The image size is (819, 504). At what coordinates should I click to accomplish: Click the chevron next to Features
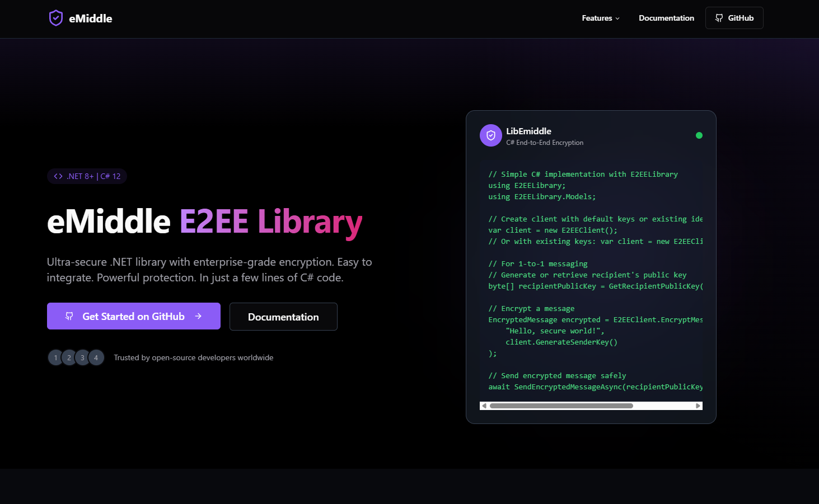click(x=617, y=18)
